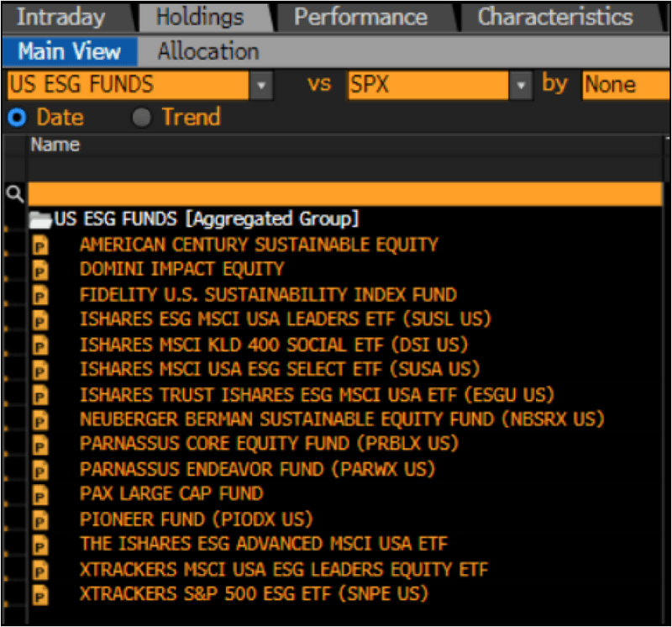Open portfolio icon for iShares ESG Advanced MSCI
Viewport: 672px width, 627px height.
[x=39, y=545]
